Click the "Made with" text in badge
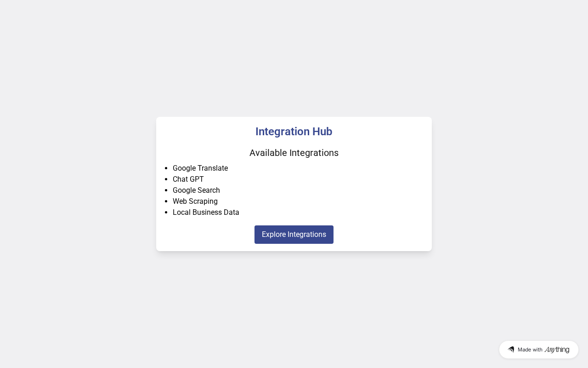 (530, 350)
